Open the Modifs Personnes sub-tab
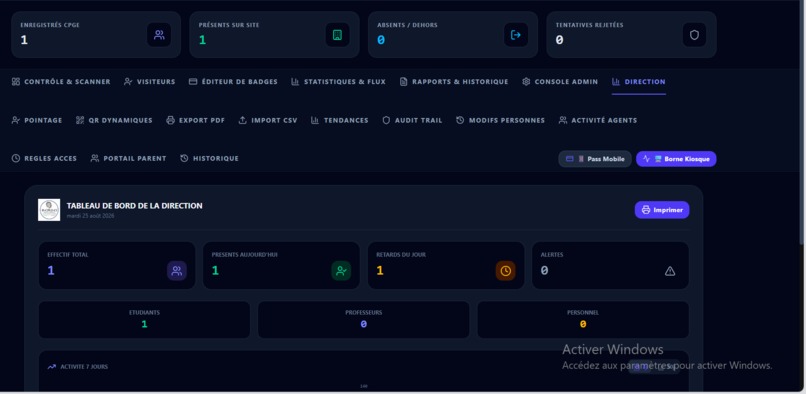This screenshot has width=806, height=394. click(x=500, y=120)
